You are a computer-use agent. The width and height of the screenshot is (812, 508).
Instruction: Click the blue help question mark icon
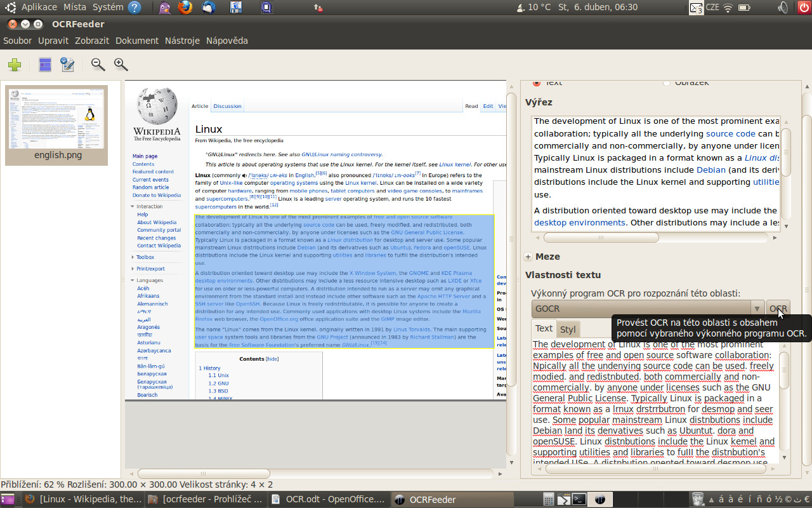tap(134, 8)
